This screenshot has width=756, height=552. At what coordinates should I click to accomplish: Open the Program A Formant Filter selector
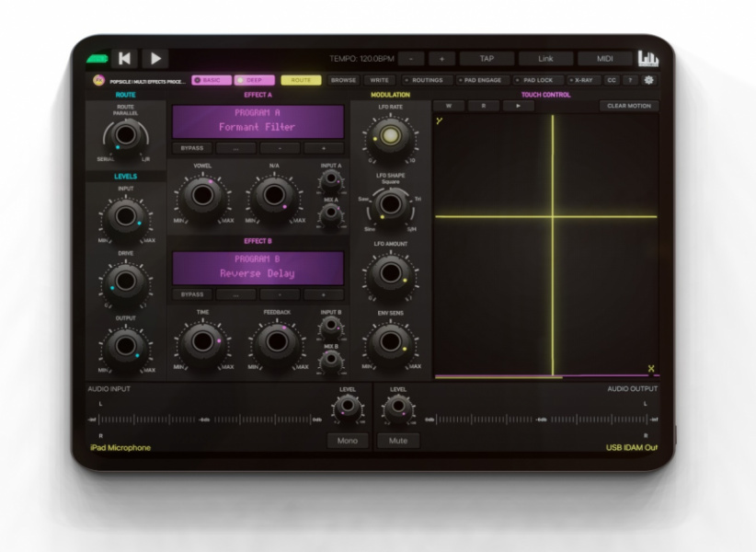258,121
